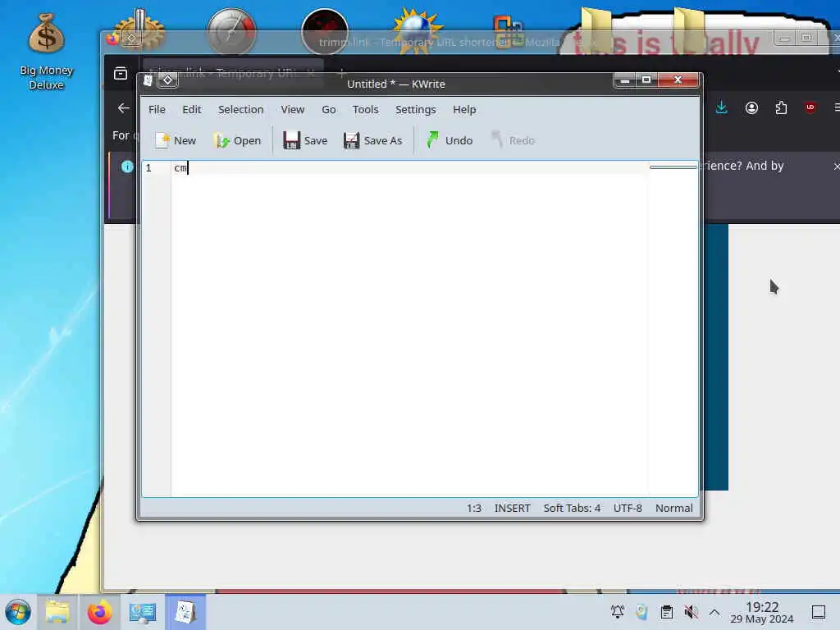The width and height of the screenshot is (840, 630).
Task: Open the file manager from the taskbar
Action: pyautogui.click(x=57, y=612)
